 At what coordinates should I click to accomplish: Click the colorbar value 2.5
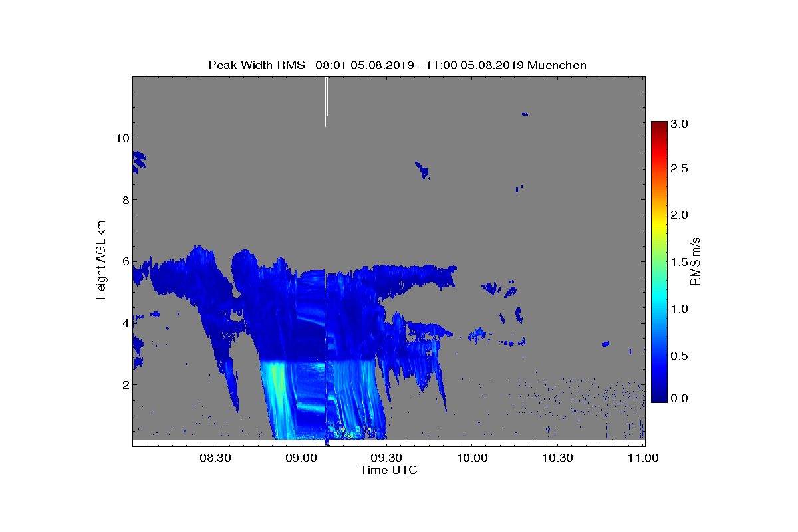point(678,169)
